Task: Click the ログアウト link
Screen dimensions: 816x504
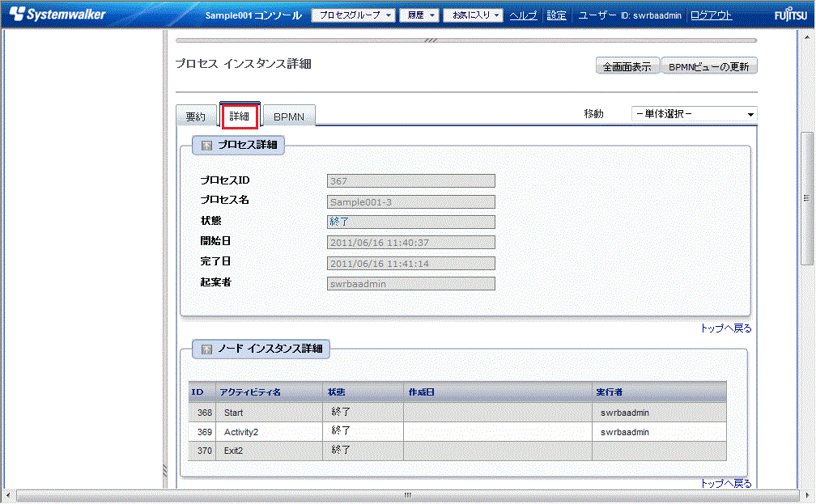Action: [x=712, y=15]
